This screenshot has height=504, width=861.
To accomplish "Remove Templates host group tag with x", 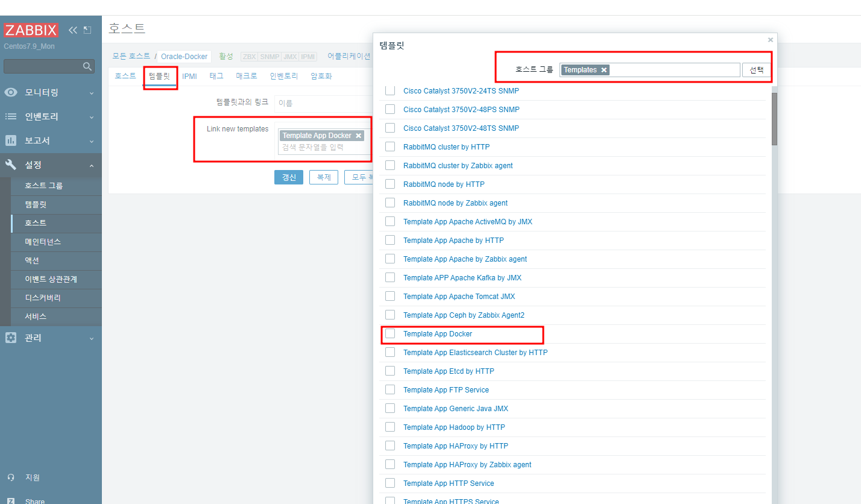I will 604,70.
